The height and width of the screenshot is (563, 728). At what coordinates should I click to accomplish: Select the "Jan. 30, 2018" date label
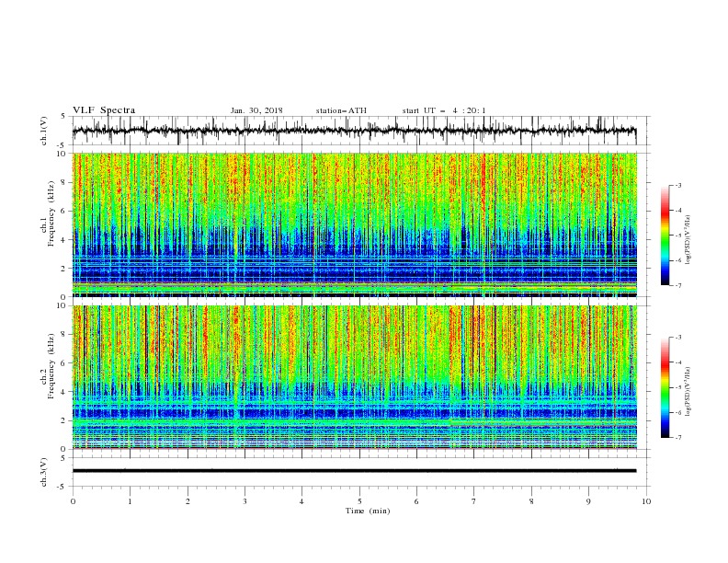tap(256, 110)
